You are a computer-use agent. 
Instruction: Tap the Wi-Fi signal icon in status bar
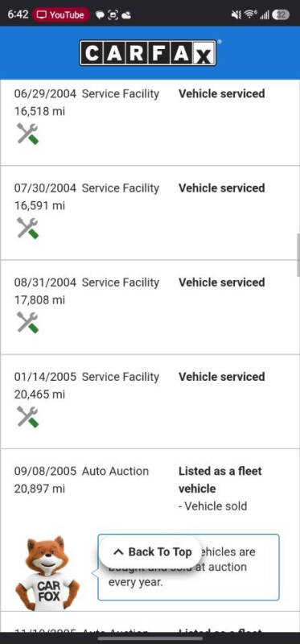pyautogui.click(x=250, y=14)
